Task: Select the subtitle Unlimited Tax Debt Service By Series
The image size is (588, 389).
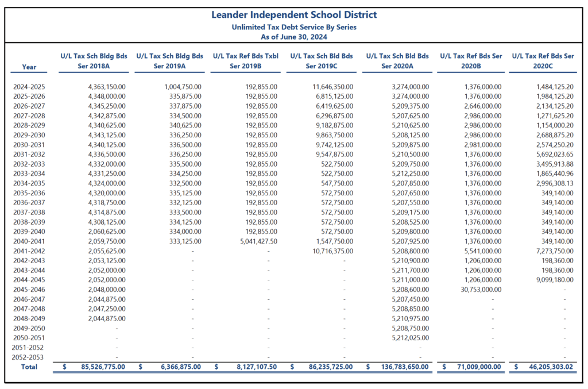Action: [294, 27]
